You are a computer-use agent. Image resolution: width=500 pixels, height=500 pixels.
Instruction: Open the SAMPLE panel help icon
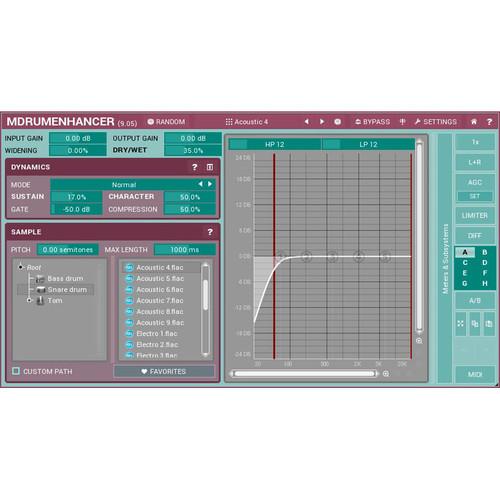click(210, 232)
